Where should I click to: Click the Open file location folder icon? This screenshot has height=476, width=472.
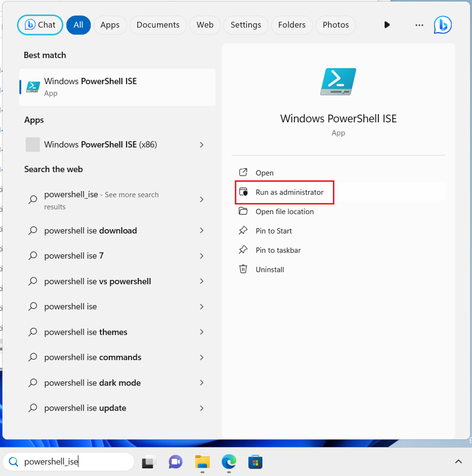(x=243, y=211)
